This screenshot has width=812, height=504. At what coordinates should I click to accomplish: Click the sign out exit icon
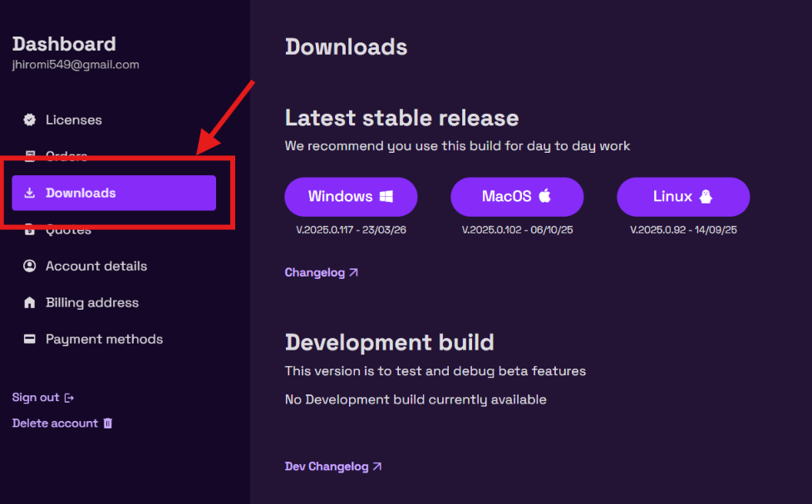point(69,398)
